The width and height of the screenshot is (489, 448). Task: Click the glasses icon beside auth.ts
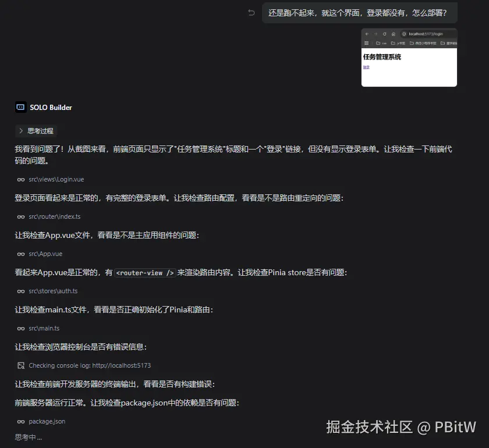coord(21,291)
